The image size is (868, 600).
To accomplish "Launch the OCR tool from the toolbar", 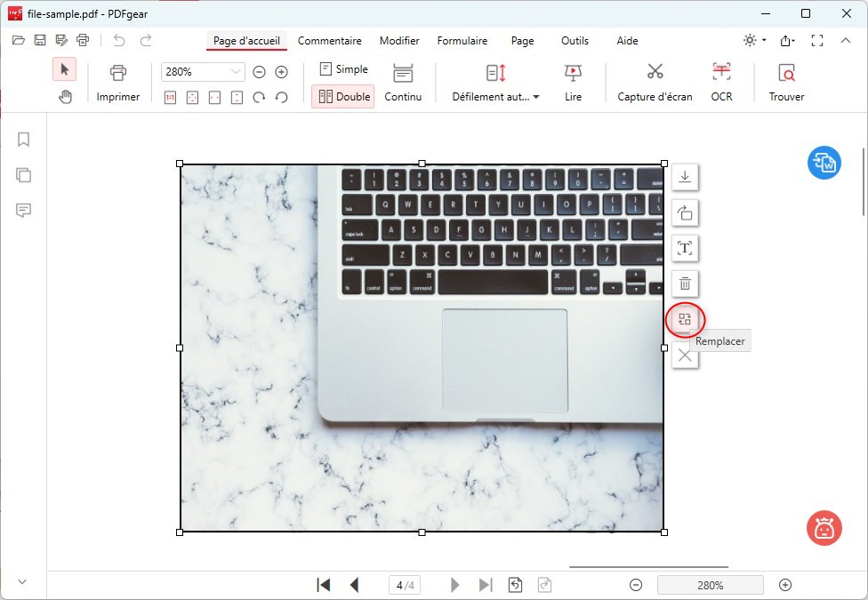I will pos(720,80).
